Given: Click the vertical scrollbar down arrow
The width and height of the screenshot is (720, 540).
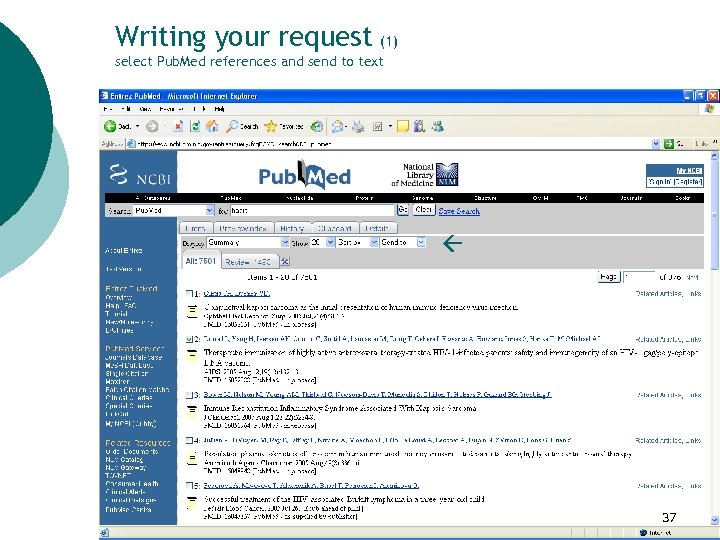Looking at the screenshot, I should [714, 520].
